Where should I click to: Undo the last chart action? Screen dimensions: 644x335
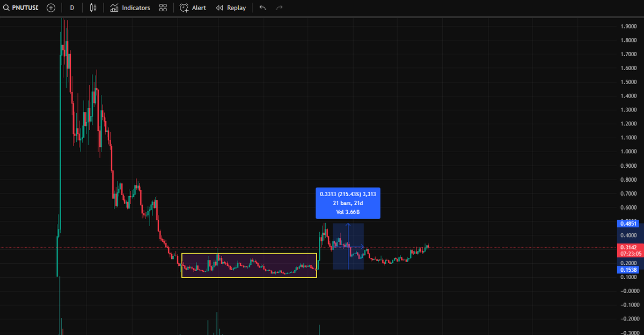[x=262, y=8]
